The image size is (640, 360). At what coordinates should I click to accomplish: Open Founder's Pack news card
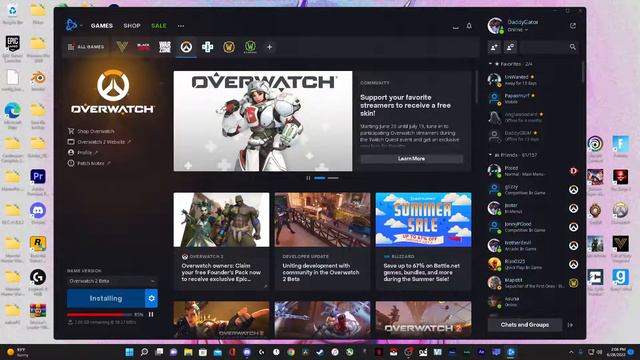(x=221, y=241)
